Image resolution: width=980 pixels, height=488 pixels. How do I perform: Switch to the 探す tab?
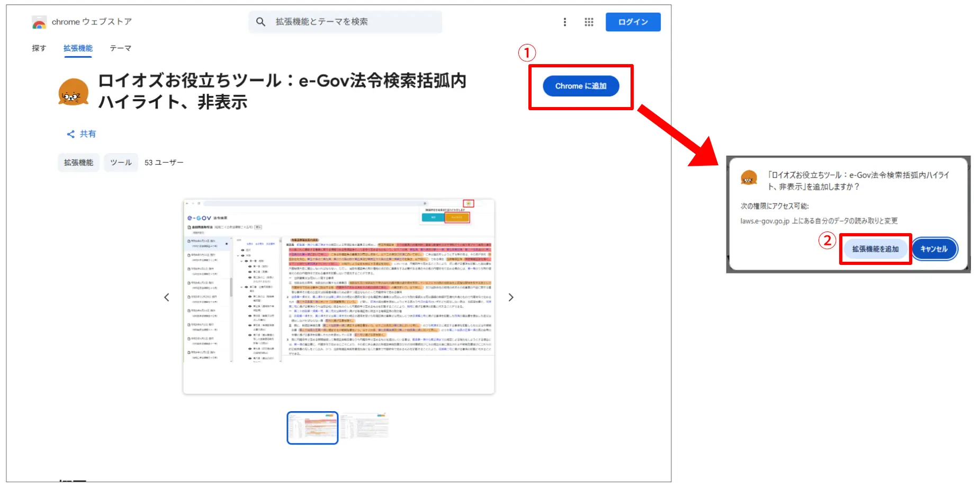click(39, 48)
